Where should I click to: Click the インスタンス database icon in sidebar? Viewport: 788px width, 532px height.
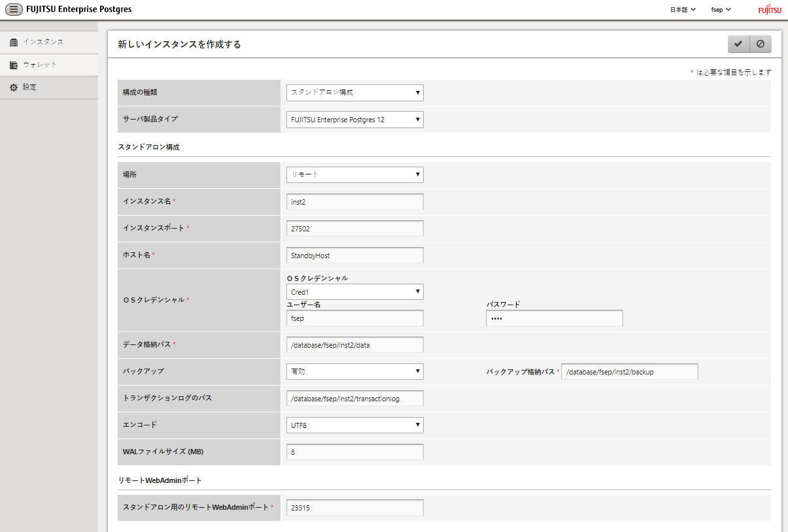[x=14, y=42]
